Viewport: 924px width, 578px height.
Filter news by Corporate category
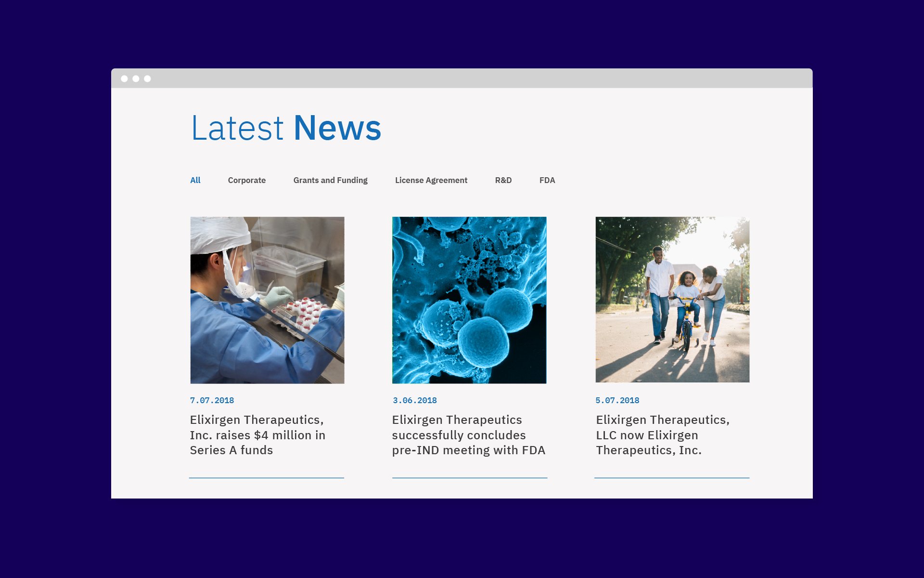[247, 180]
